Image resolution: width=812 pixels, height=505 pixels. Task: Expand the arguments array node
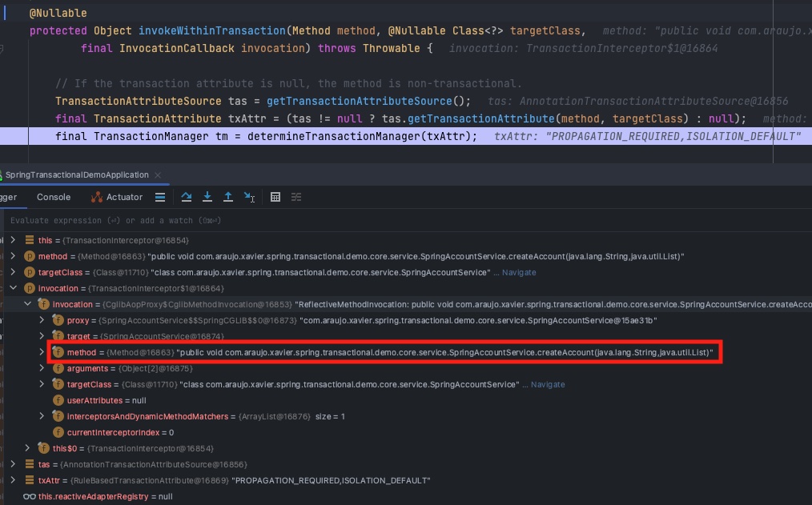coord(42,368)
